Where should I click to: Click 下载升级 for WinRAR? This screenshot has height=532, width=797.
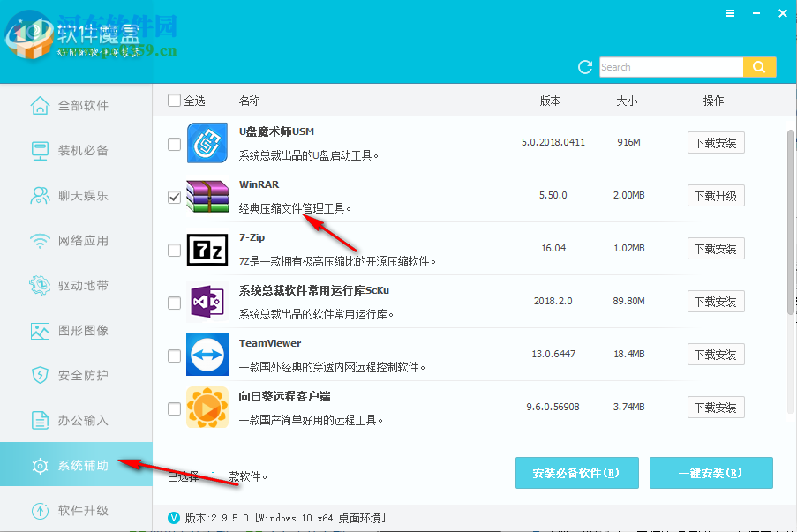click(716, 196)
